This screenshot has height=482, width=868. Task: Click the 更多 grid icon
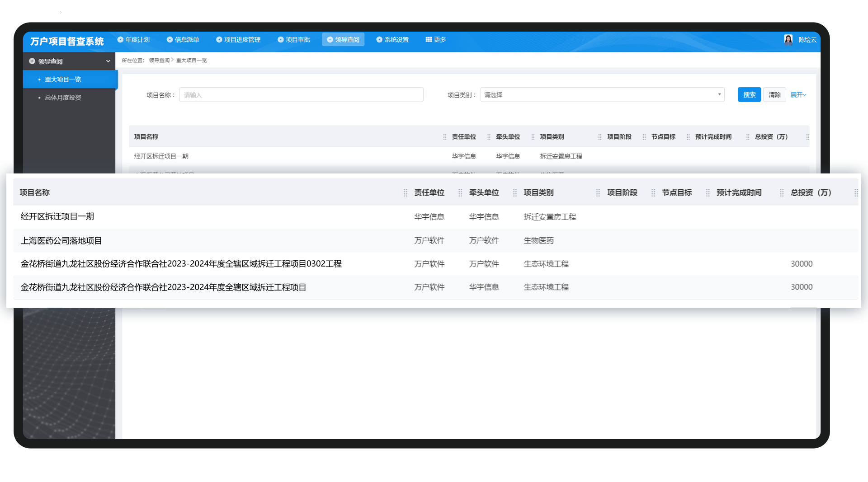429,40
